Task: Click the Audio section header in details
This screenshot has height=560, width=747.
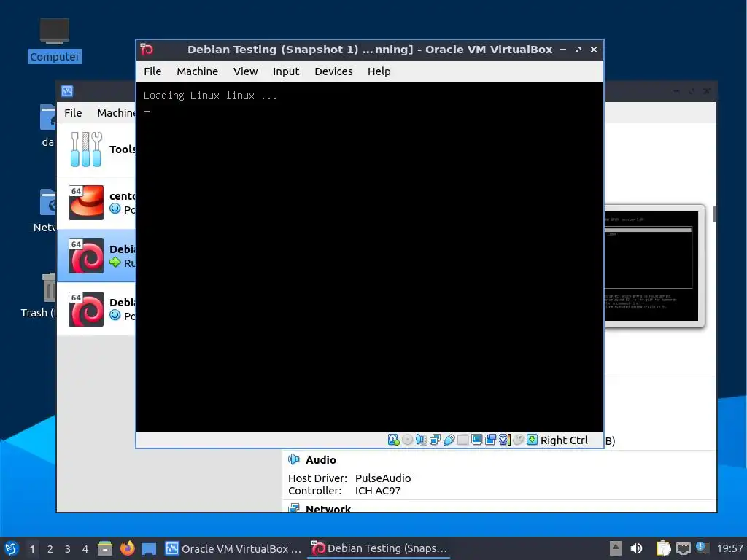Action: [321, 460]
